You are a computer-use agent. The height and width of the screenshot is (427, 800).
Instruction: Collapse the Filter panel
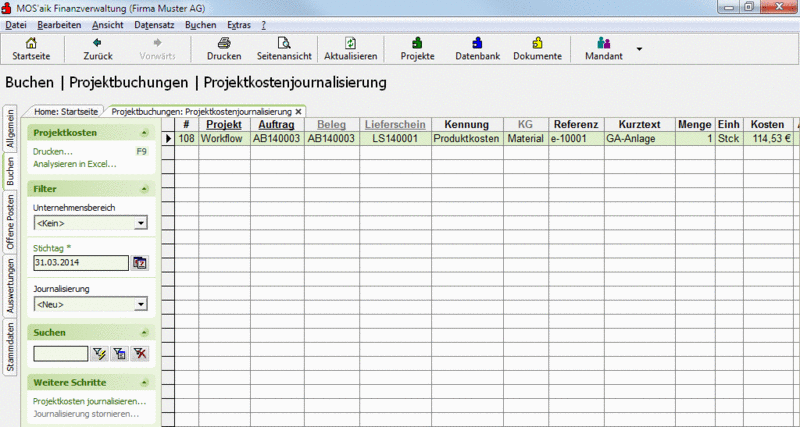(x=144, y=189)
